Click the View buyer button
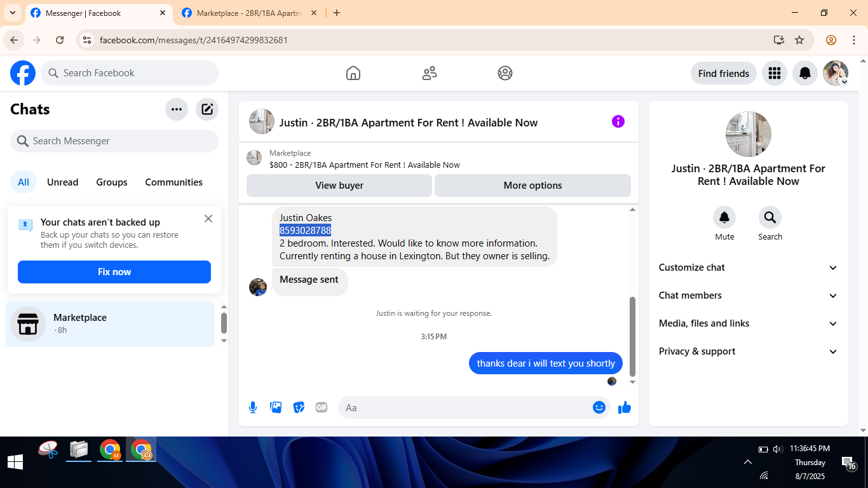The image size is (868, 488). (x=339, y=186)
